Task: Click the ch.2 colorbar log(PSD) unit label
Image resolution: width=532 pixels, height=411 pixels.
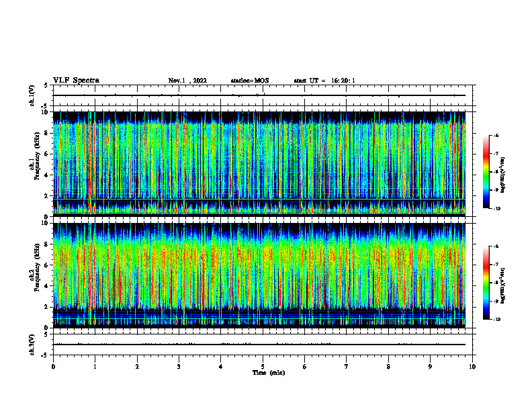Action: [x=503, y=285]
